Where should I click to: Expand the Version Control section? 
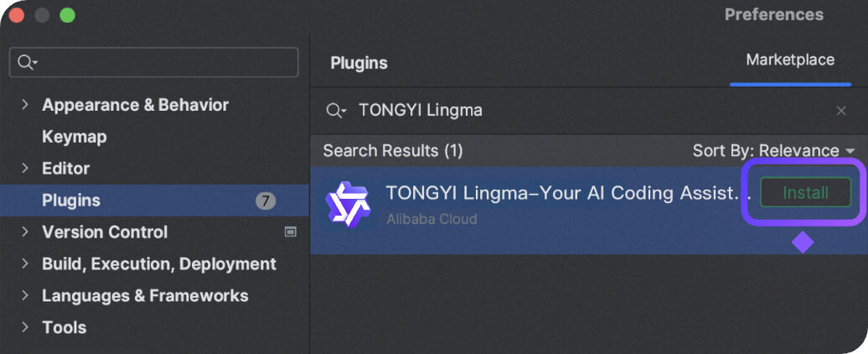coord(25,232)
